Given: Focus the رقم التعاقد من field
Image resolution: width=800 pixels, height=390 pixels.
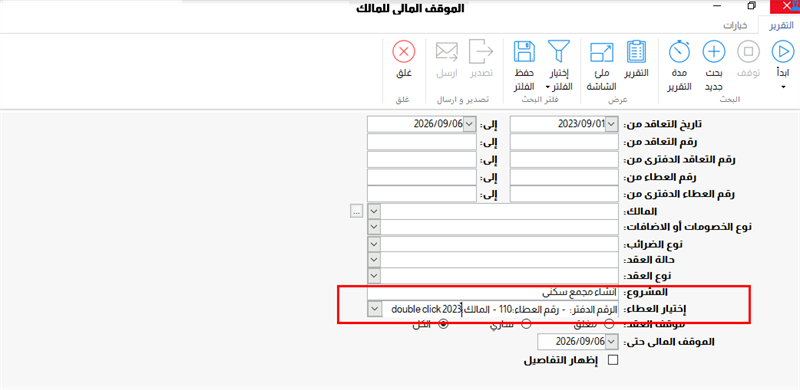Looking at the screenshot, I should pyautogui.click(x=564, y=142).
